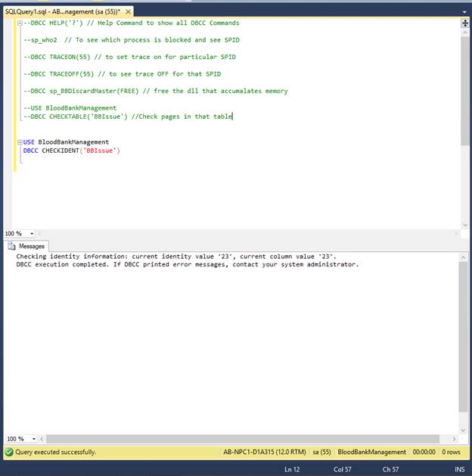Collapse the commented DBCC HELP code block
The image size is (472, 476).
click(20, 23)
